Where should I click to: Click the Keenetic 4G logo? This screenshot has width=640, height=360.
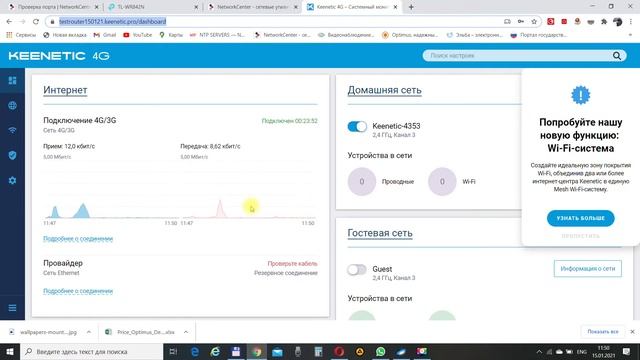pos(59,56)
